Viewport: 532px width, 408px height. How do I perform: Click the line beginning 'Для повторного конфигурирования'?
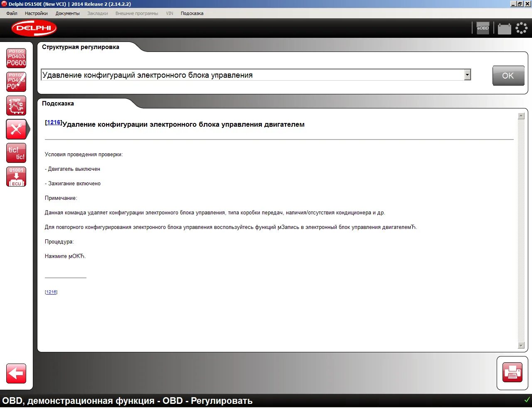[231, 227]
